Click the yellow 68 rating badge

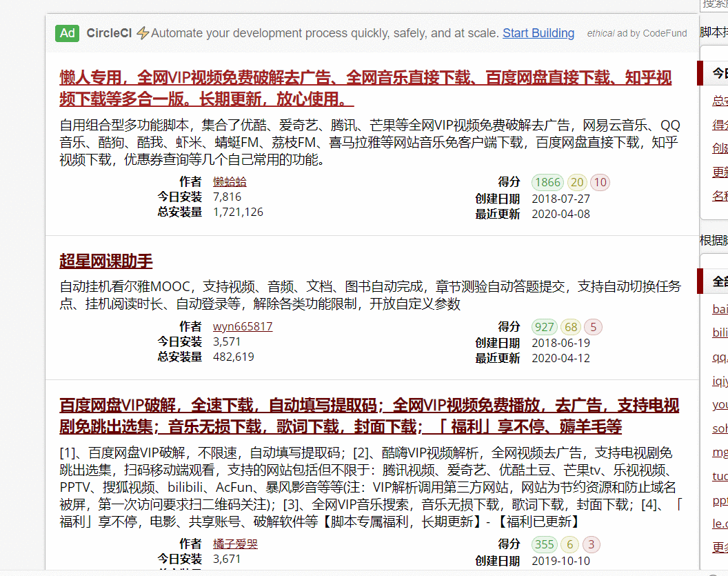point(571,327)
